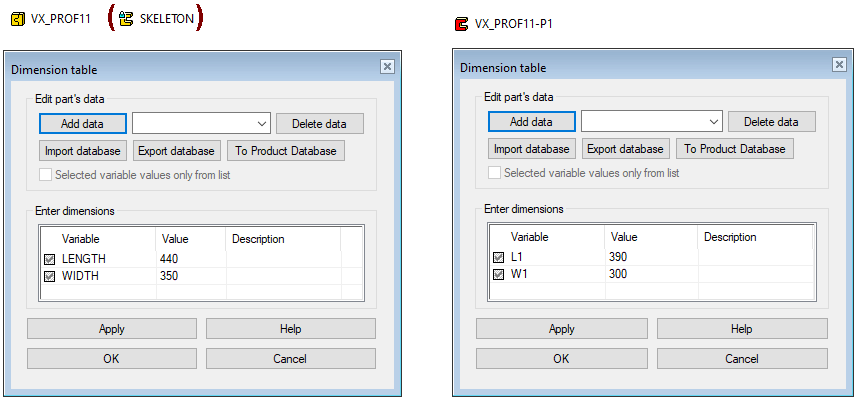Close the right Dimension table dialog

pyautogui.click(x=839, y=64)
